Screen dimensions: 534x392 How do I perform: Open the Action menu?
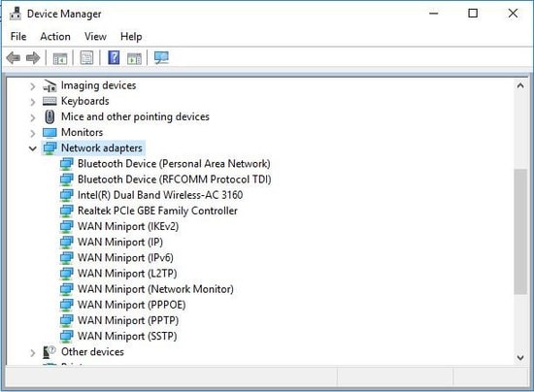click(55, 37)
